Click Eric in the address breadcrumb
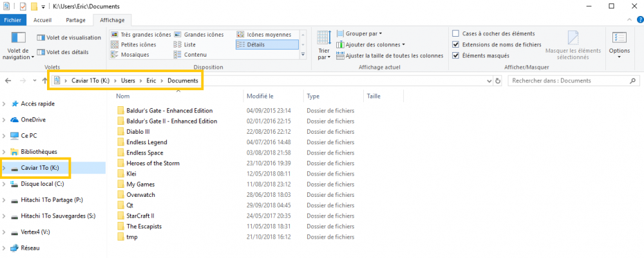The image size is (644, 258). [x=151, y=81]
